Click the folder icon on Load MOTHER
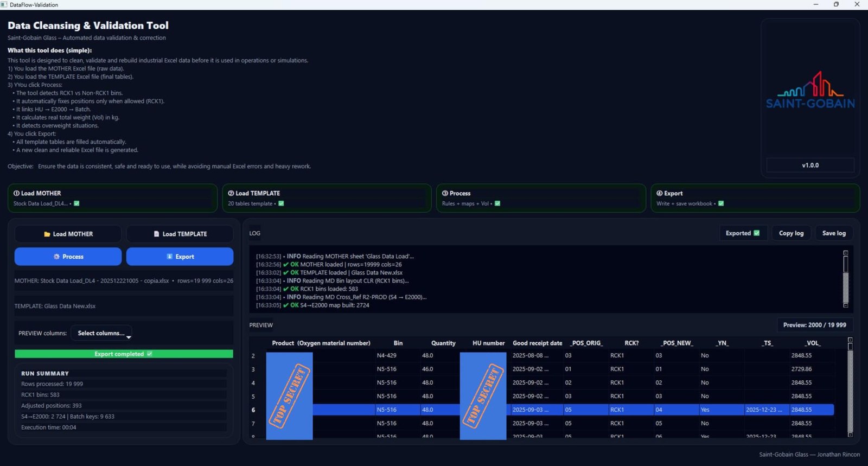The width and height of the screenshot is (868, 466). 47,234
